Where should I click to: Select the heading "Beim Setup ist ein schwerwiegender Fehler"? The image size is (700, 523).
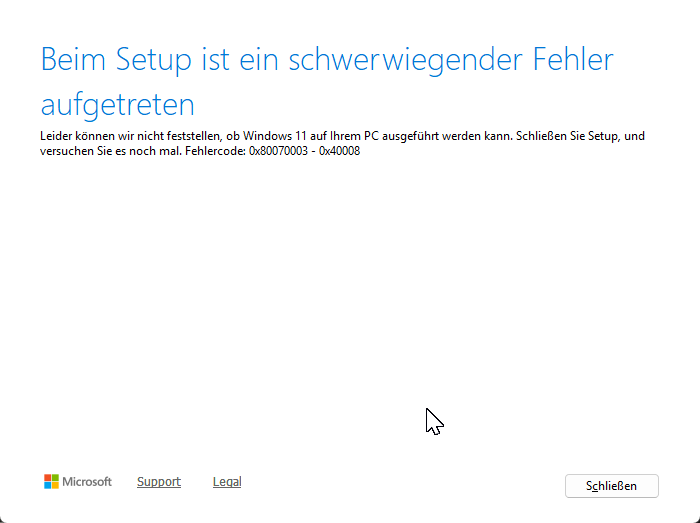pyautogui.click(x=327, y=59)
